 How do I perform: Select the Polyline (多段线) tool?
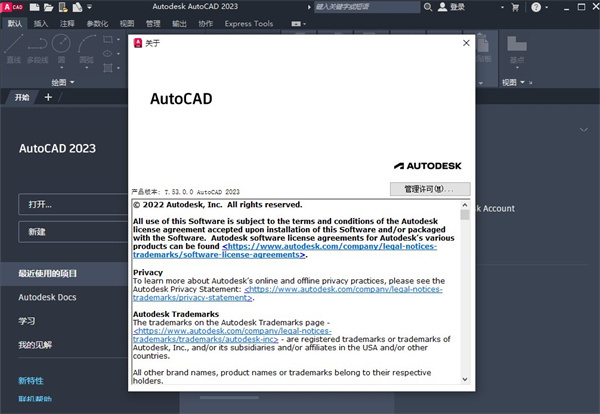point(38,49)
